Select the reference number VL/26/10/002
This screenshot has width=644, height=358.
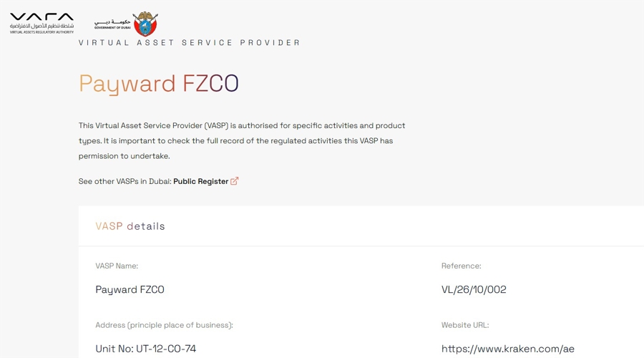point(474,289)
